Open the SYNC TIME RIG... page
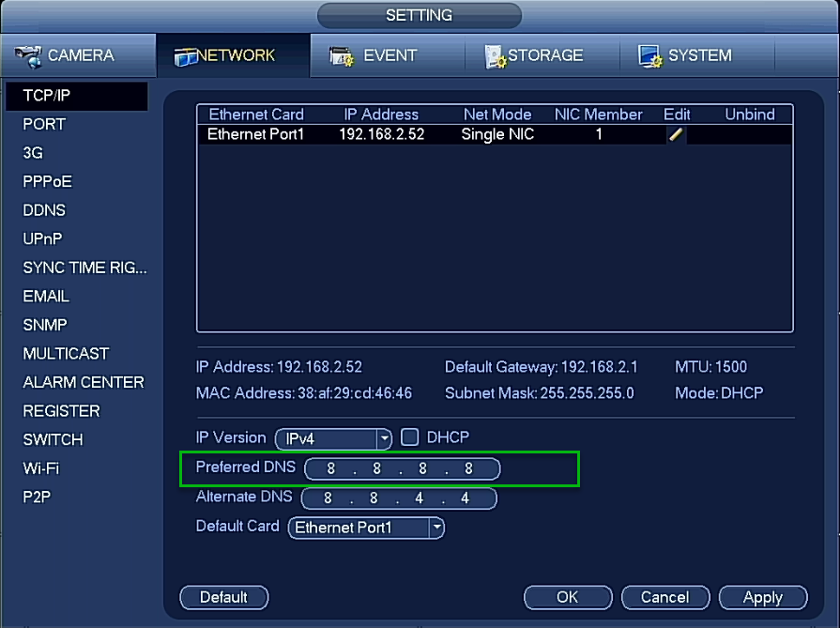This screenshot has width=840, height=628. click(84, 268)
